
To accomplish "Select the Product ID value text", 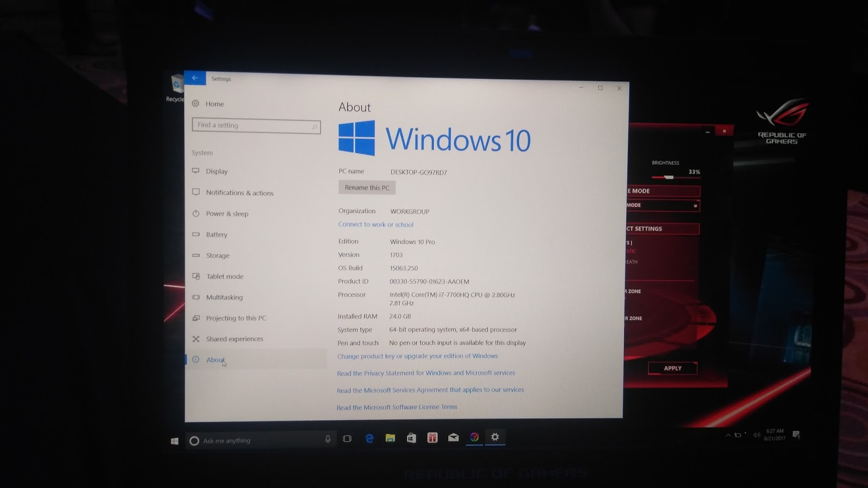I will click(429, 281).
